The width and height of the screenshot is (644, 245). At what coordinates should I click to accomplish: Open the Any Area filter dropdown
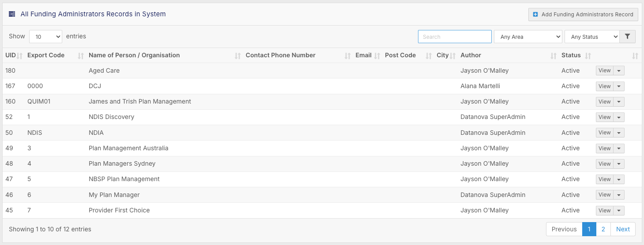coord(528,37)
